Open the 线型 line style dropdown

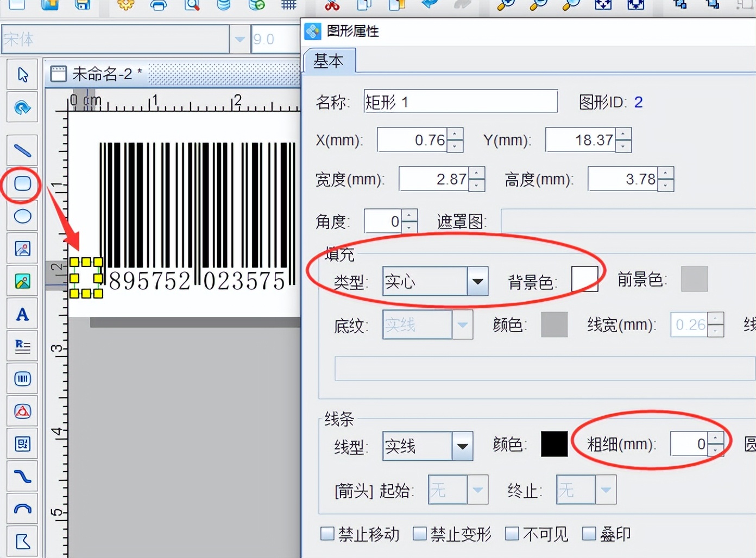click(462, 446)
